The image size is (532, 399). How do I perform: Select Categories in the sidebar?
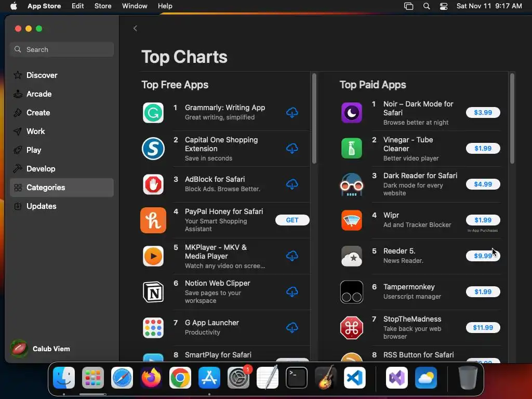coord(62,188)
